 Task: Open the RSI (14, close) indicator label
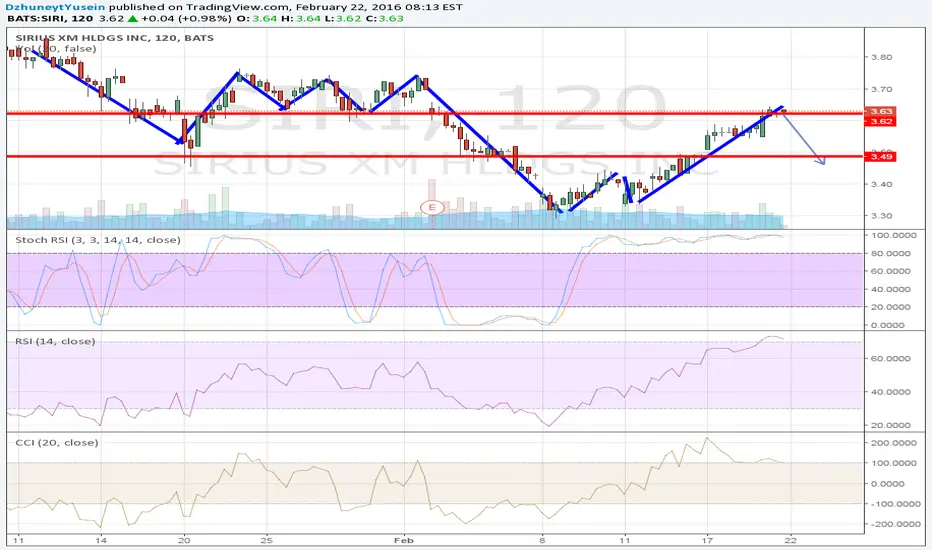55,341
